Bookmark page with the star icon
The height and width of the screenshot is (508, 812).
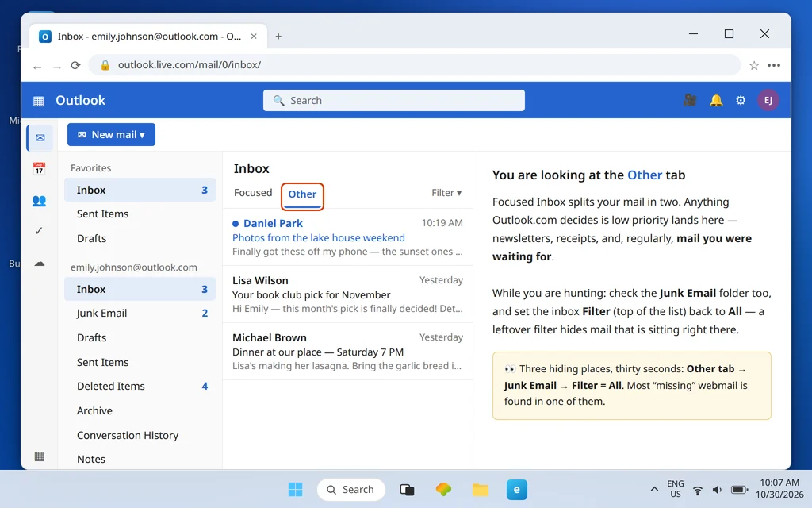pos(754,65)
